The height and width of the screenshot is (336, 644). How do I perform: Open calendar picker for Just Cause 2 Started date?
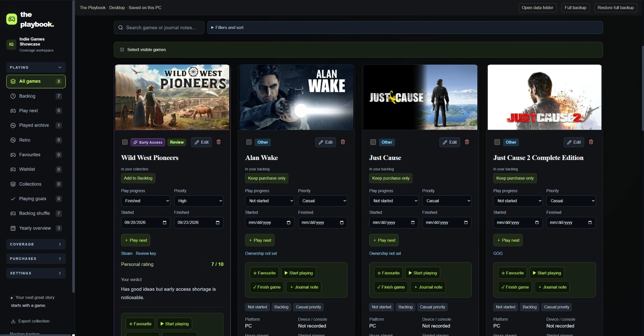point(537,223)
